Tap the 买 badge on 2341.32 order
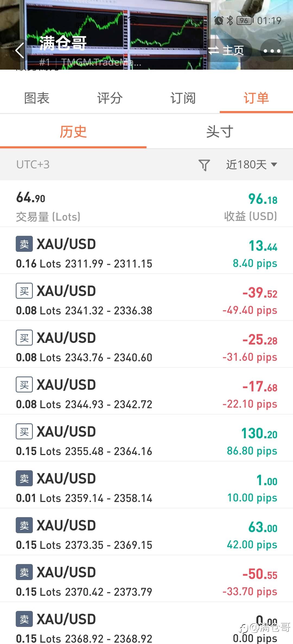The height and width of the screenshot is (644, 293). pyautogui.click(x=24, y=291)
